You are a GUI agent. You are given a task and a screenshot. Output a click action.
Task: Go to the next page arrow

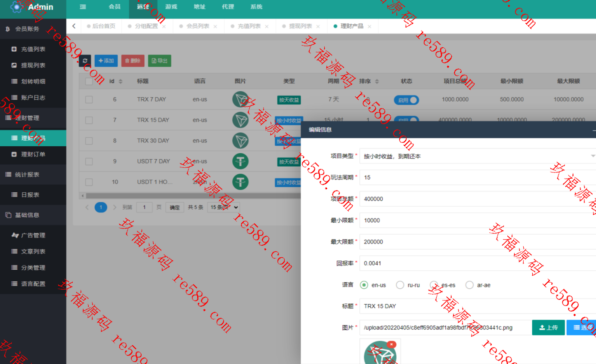pos(115,207)
